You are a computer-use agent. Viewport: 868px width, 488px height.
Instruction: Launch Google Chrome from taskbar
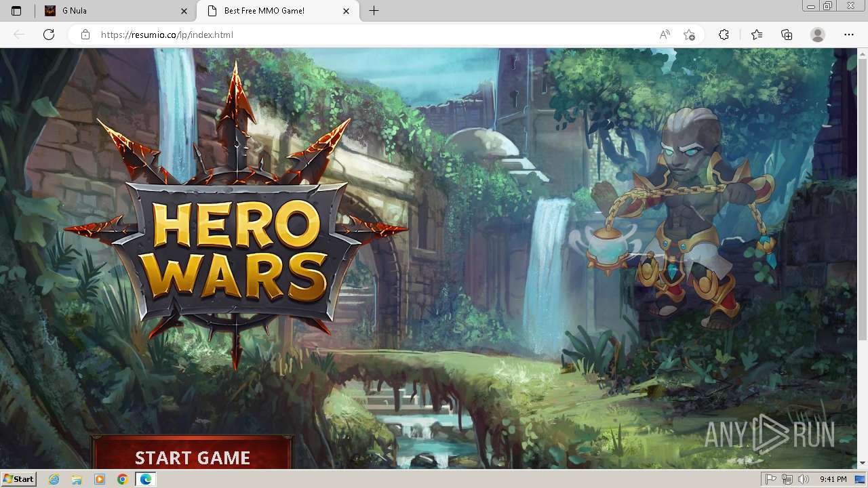pyautogui.click(x=122, y=479)
